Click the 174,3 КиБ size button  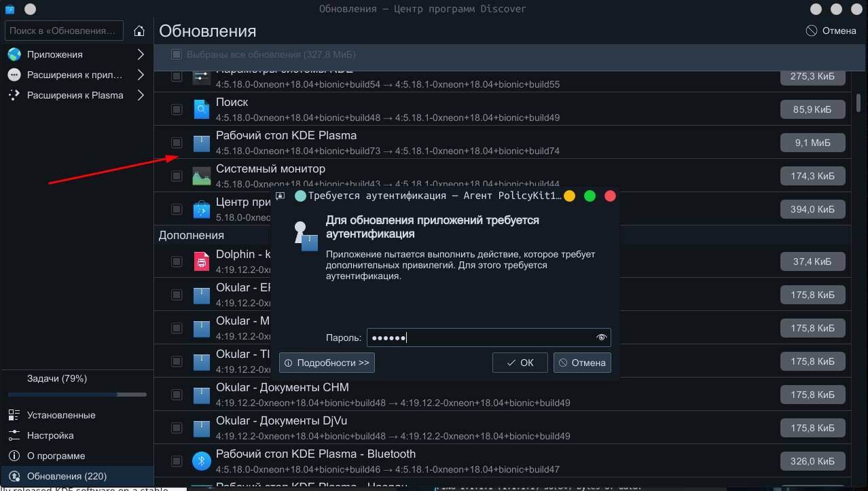pos(813,176)
